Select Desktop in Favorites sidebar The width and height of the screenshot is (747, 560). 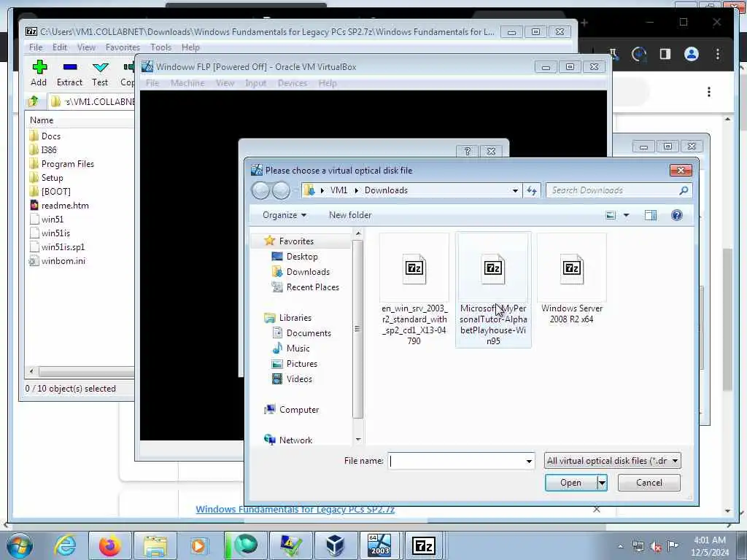(x=302, y=257)
